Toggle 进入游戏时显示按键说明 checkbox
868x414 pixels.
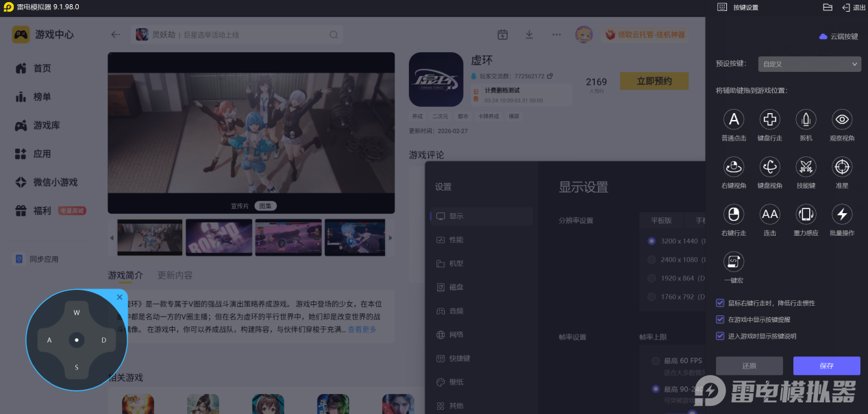[720, 336]
